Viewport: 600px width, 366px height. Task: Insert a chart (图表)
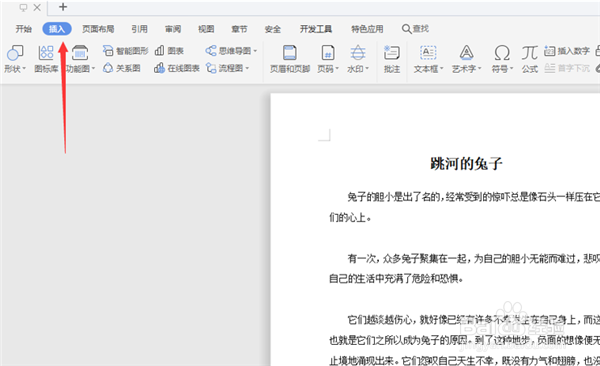click(169, 51)
